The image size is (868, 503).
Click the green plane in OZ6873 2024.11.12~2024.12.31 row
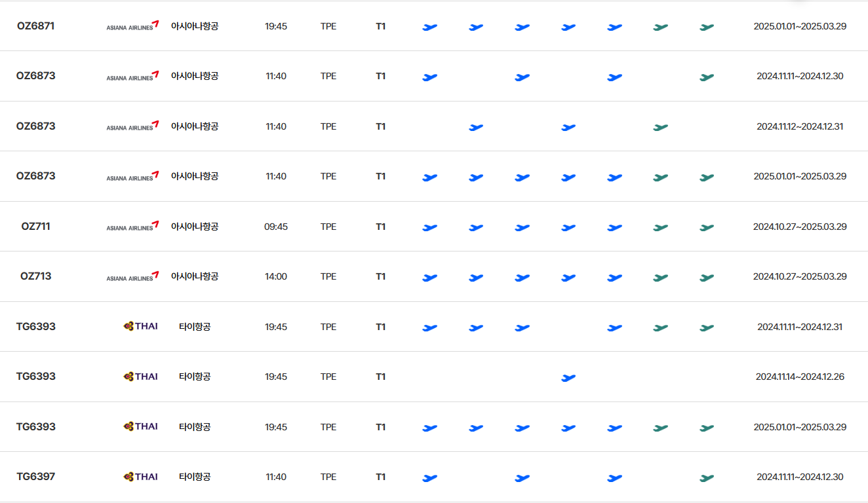click(x=661, y=127)
